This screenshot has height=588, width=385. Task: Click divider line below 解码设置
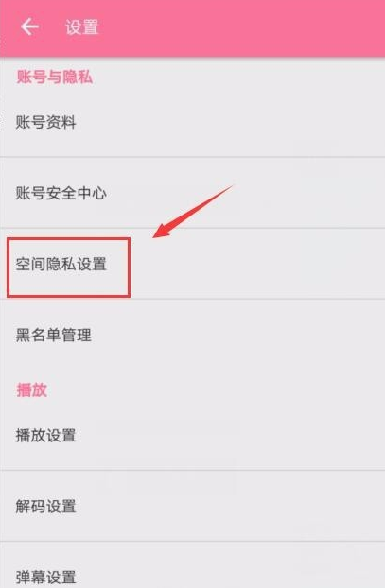click(x=193, y=541)
